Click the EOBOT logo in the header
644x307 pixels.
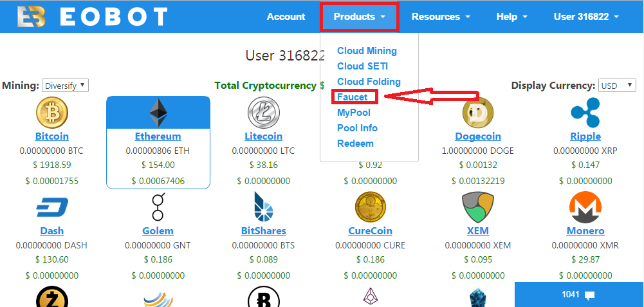click(92, 17)
